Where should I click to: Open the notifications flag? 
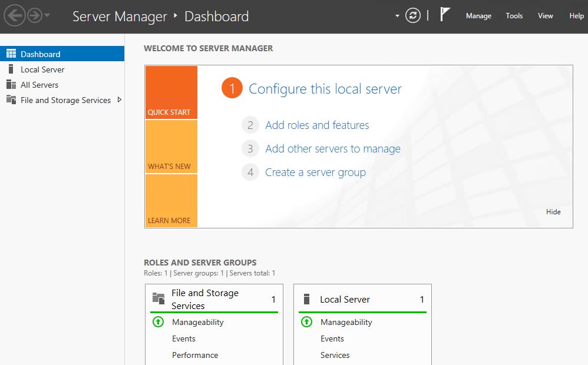coord(445,15)
